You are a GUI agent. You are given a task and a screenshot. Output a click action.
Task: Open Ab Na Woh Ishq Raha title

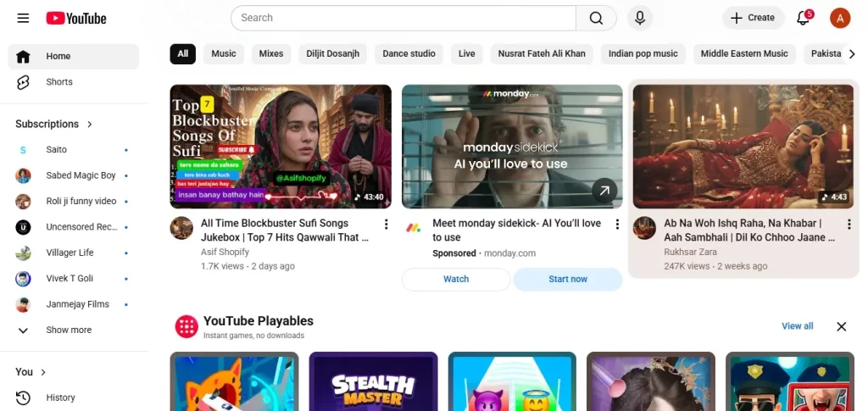[x=749, y=230]
